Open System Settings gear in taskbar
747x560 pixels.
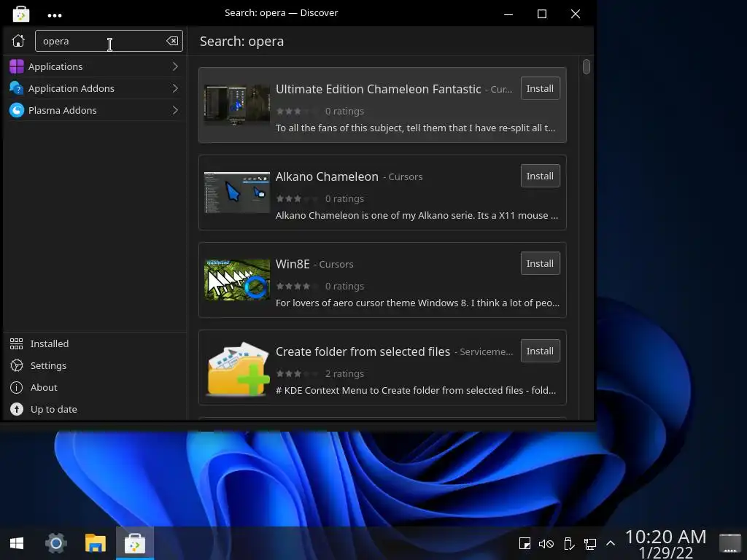coord(55,543)
